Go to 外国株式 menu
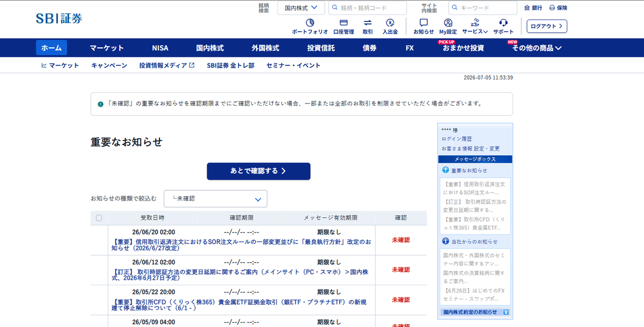Image resolution: width=644 pixels, height=327 pixels. (x=265, y=48)
